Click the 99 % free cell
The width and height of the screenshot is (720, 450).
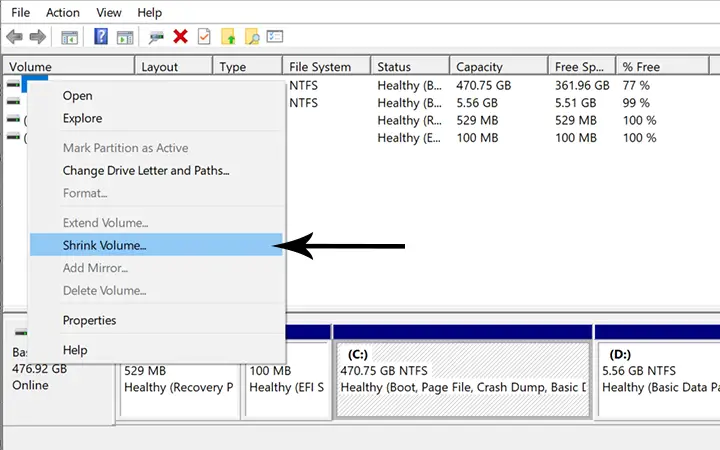click(x=636, y=103)
